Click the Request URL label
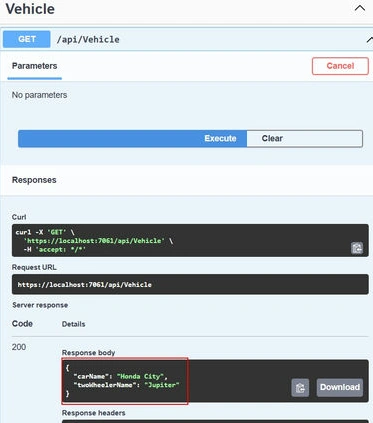 34,267
